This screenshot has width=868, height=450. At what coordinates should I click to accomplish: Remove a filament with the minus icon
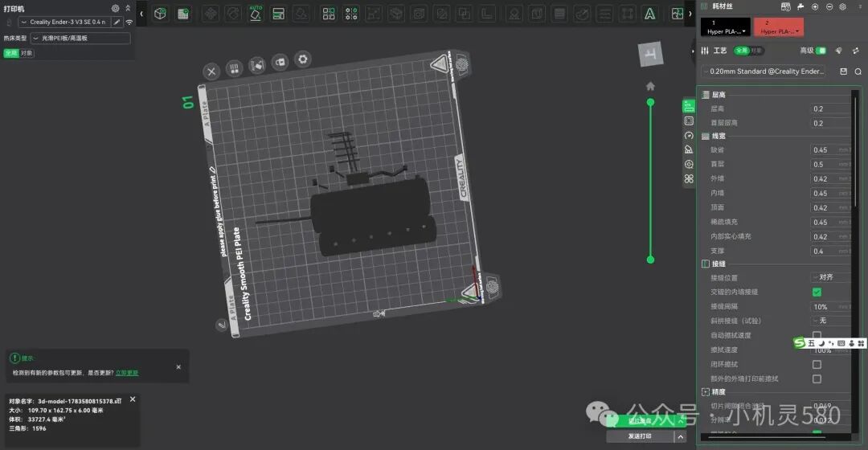tap(829, 6)
